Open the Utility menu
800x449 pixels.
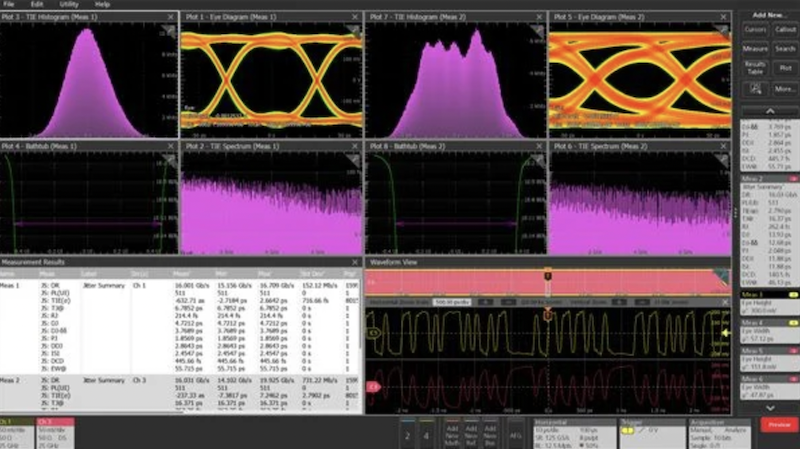(x=68, y=5)
